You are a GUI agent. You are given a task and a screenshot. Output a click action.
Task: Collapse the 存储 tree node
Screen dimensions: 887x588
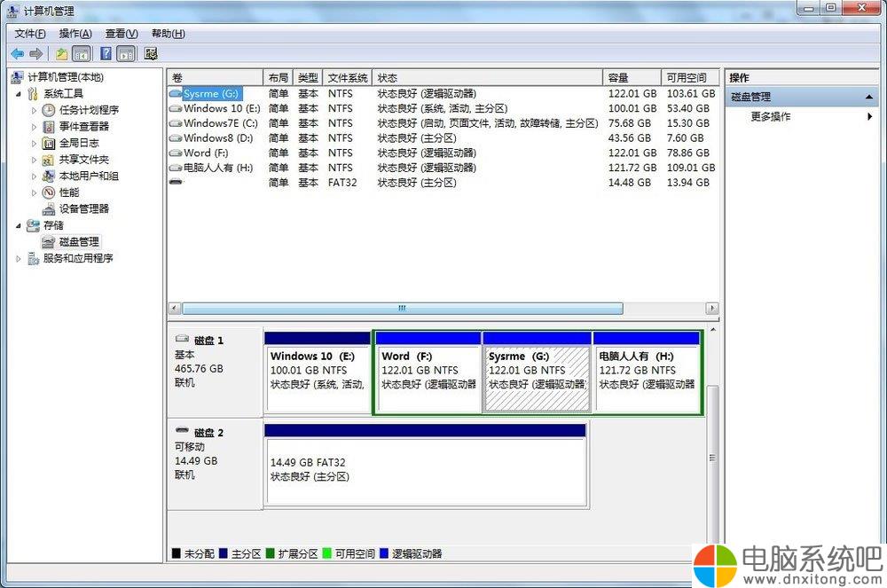pos(19,226)
